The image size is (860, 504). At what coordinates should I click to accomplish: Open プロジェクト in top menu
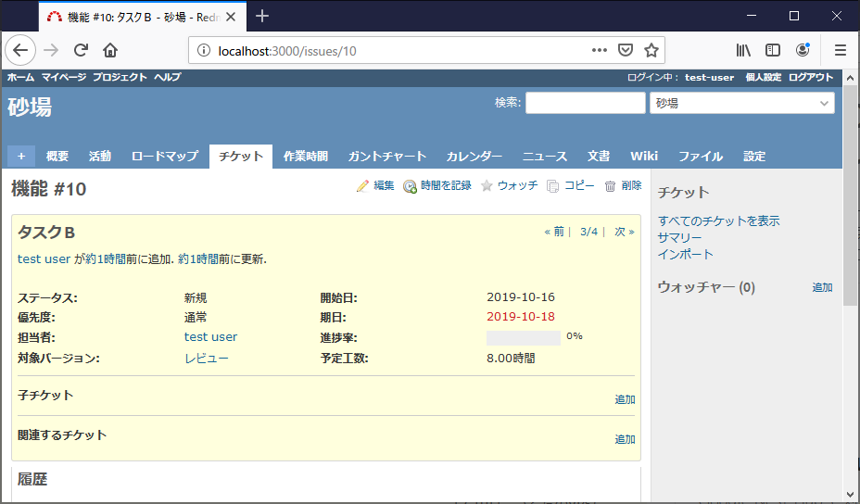click(x=120, y=77)
